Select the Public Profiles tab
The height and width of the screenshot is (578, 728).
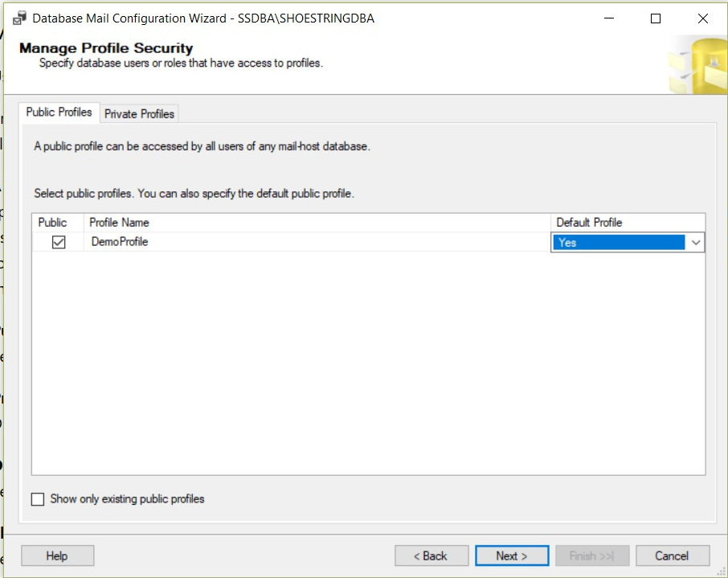pos(59,112)
